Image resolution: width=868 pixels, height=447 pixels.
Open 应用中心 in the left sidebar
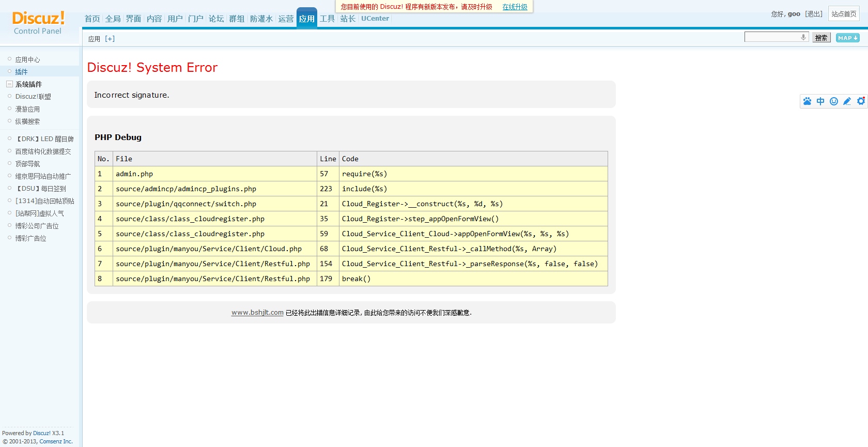click(27, 59)
